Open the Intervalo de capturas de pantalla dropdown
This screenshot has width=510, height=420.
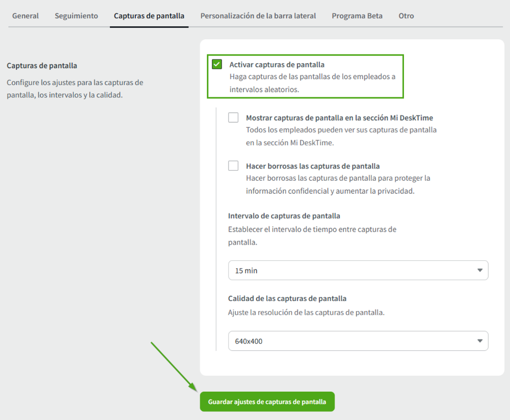point(358,270)
